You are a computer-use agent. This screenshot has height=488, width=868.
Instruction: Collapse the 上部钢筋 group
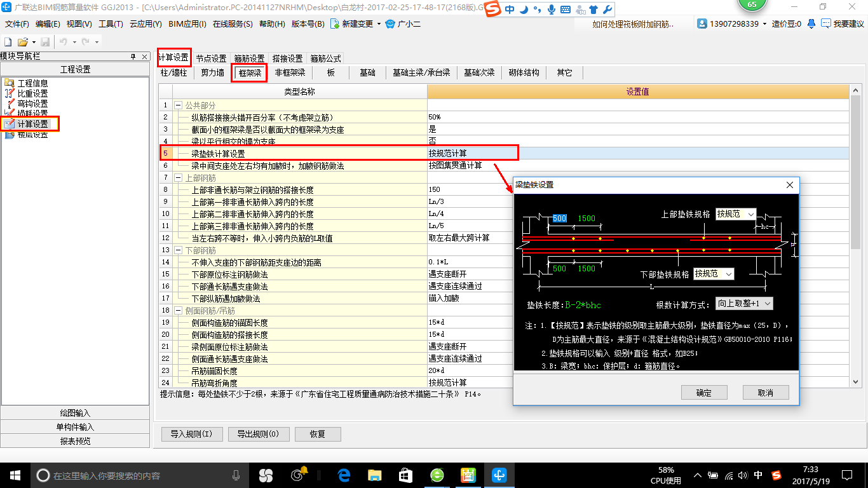[x=179, y=177]
